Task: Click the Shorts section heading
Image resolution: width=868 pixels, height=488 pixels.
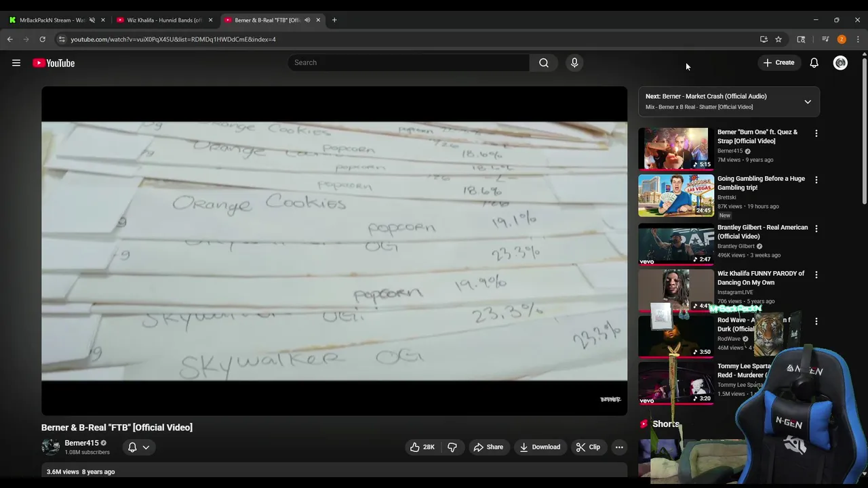Action: [665, 424]
